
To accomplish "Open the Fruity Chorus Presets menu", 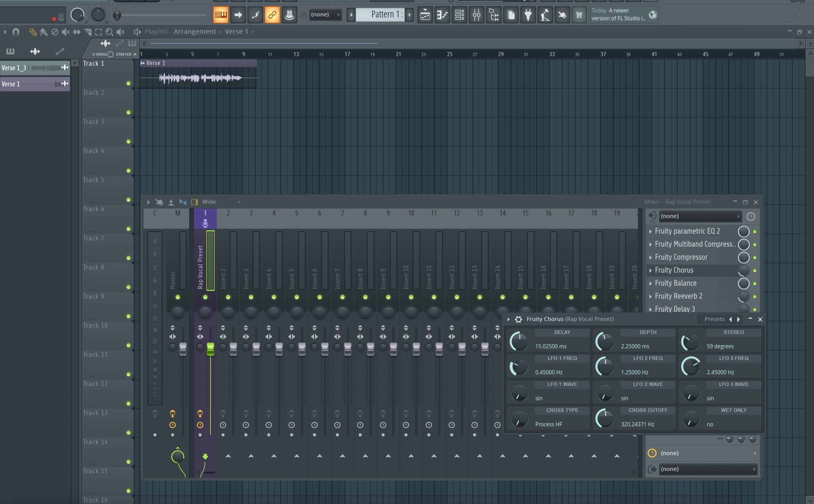I will [x=714, y=319].
